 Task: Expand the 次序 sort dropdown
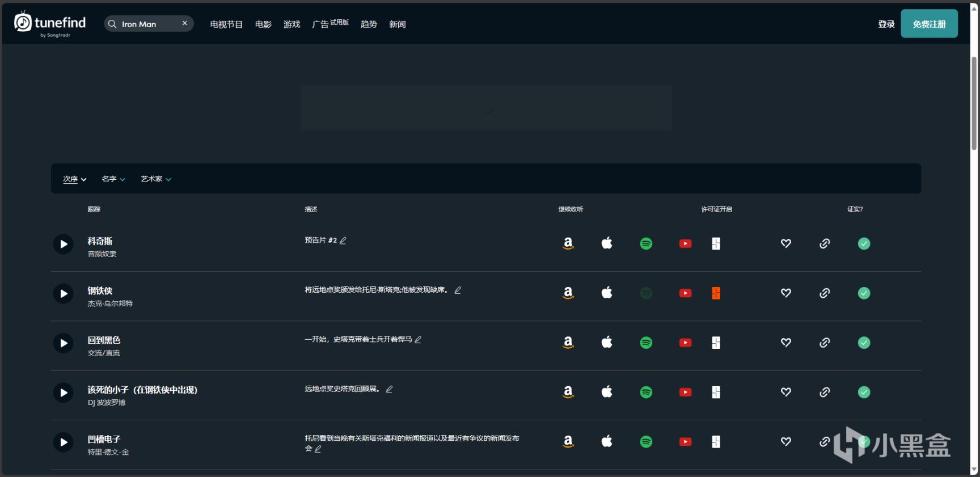(75, 179)
